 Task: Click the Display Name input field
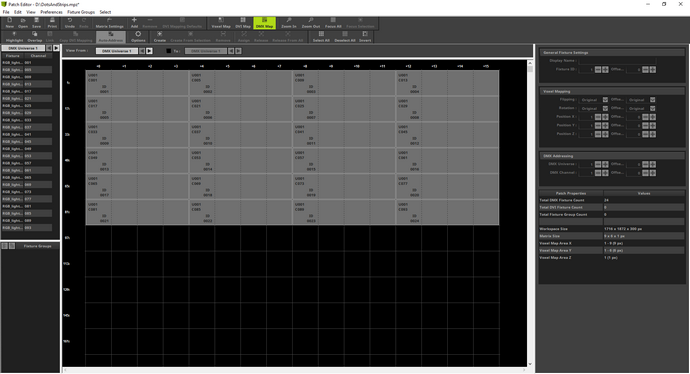[617, 61]
